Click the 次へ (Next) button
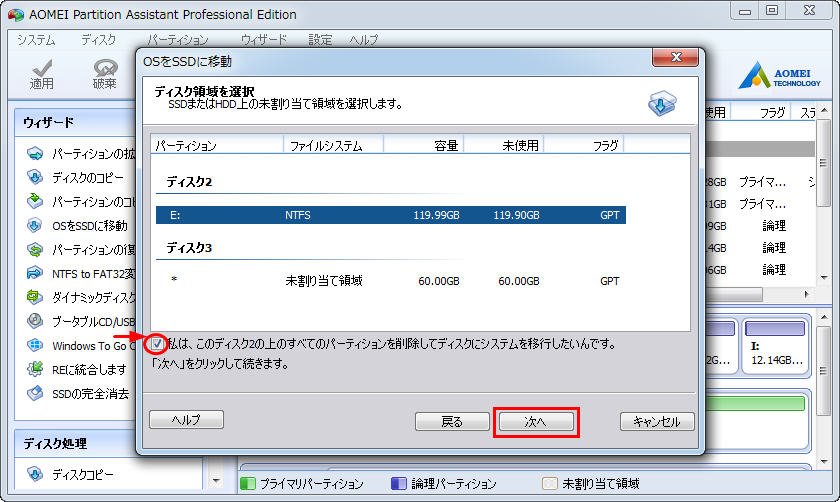Screen dimensions: 840x502 pyautogui.click(x=536, y=422)
